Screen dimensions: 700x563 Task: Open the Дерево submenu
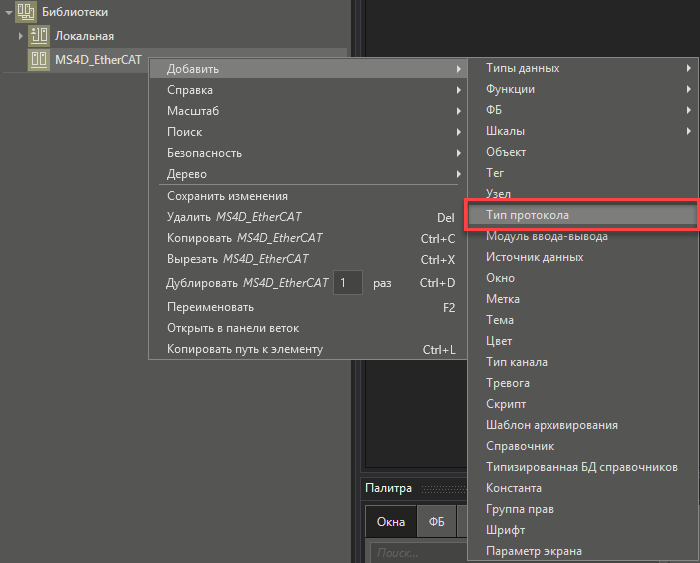tap(308, 174)
